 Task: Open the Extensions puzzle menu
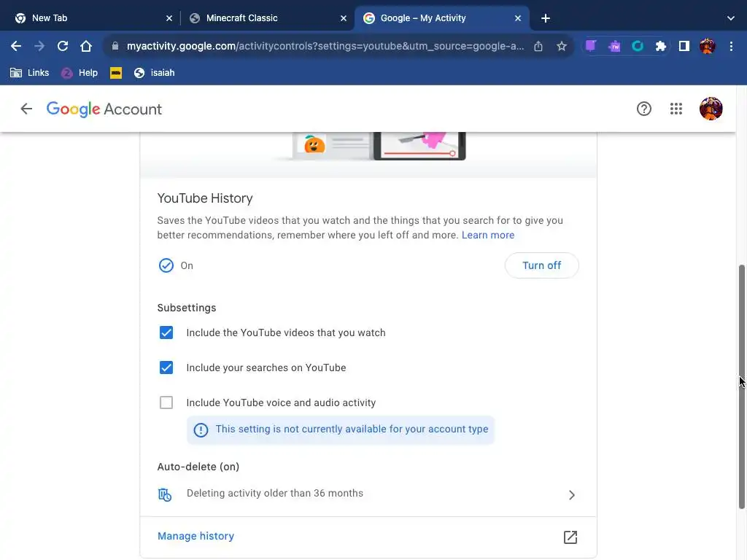coord(661,46)
